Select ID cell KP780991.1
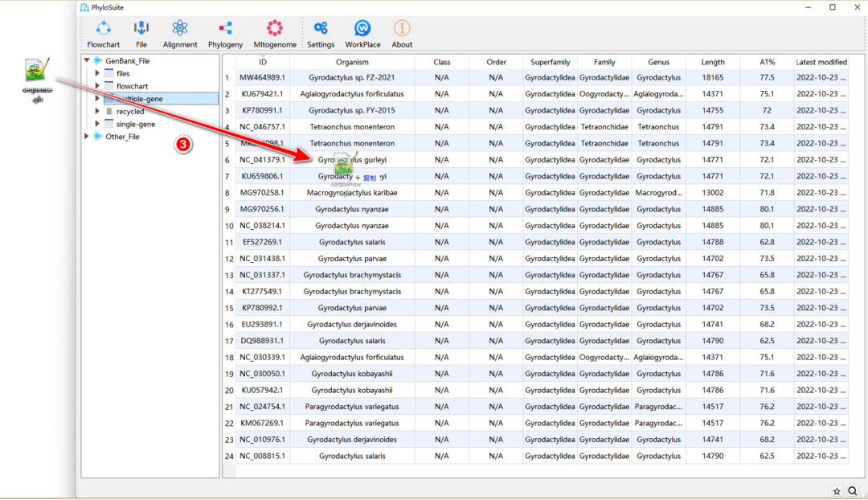The width and height of the screenshot is (868, 500). (x=262, y=110)
